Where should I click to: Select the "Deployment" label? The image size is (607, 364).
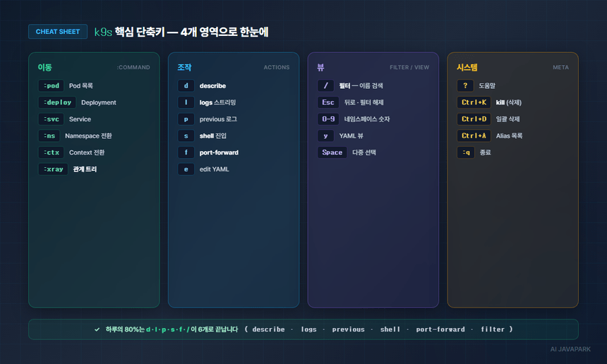point(99,102)
